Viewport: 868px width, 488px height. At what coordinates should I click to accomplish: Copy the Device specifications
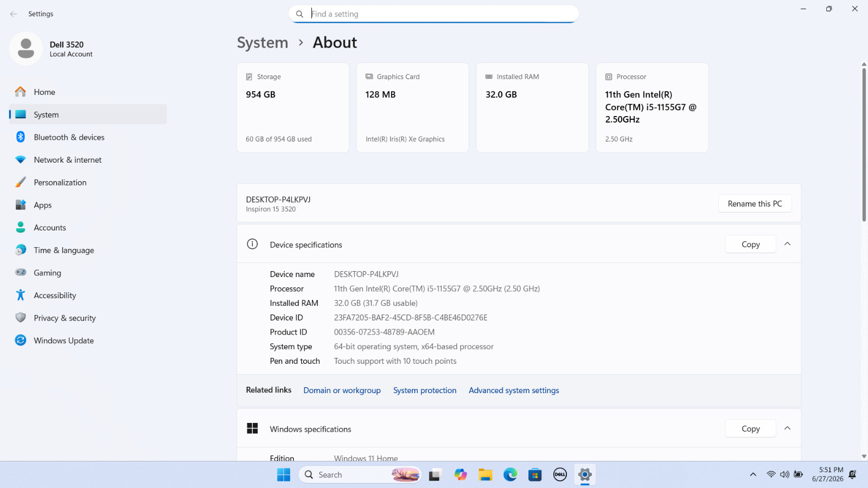pos(751,245)
